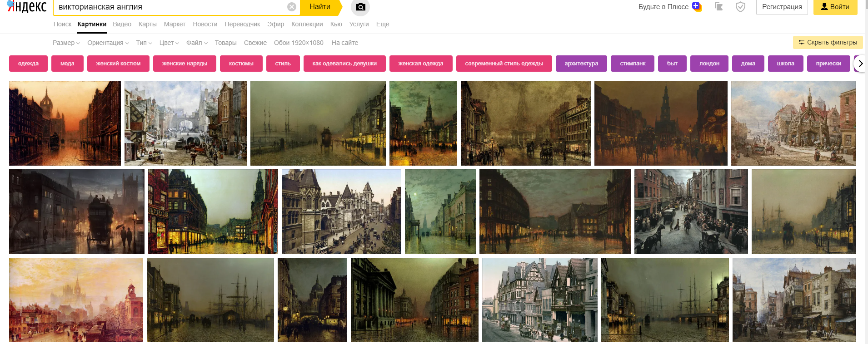The width and height of the screenshot is (868, 344).
Task: Toggle the На сайте filter
Action: point(344,43)
